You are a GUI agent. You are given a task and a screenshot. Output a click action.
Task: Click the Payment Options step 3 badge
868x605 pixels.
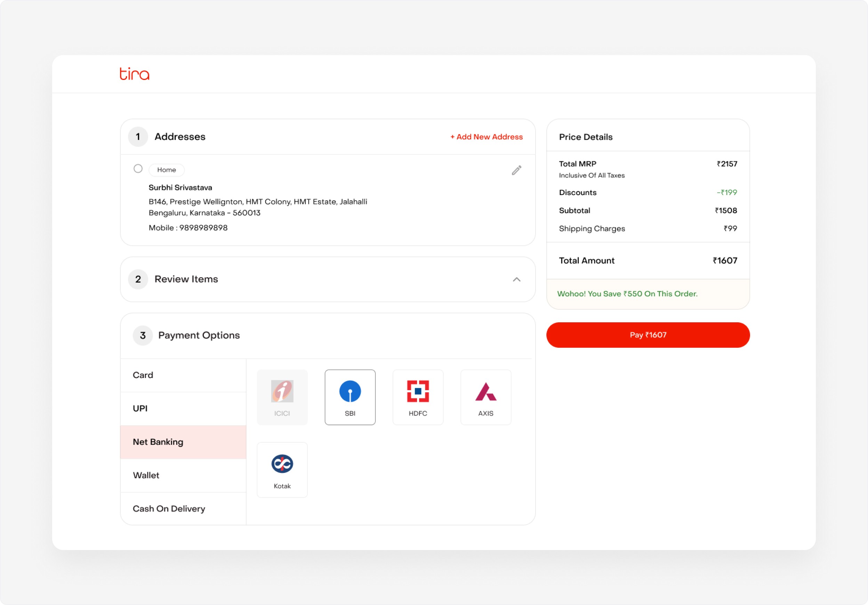click(x=143, y=336)
